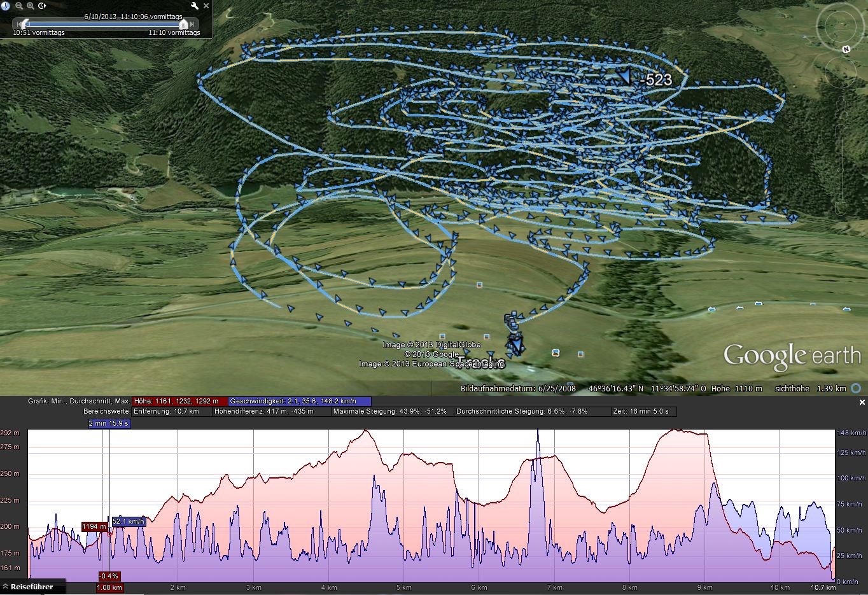Click the right time slider handle

pos(183,24)
